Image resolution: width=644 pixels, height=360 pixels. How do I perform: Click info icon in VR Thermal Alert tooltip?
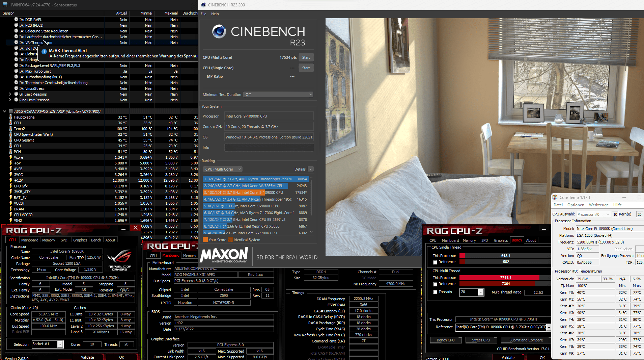click(x=44, y=51)
